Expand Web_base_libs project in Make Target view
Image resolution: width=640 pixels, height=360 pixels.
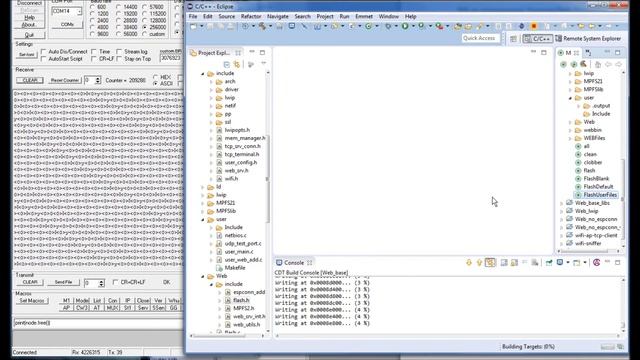tap(562, 203)
